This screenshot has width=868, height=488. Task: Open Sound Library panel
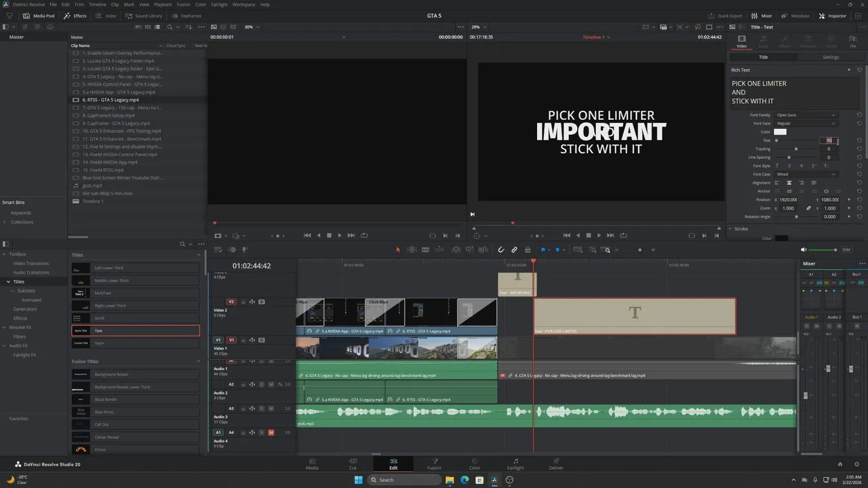(144, 16)
